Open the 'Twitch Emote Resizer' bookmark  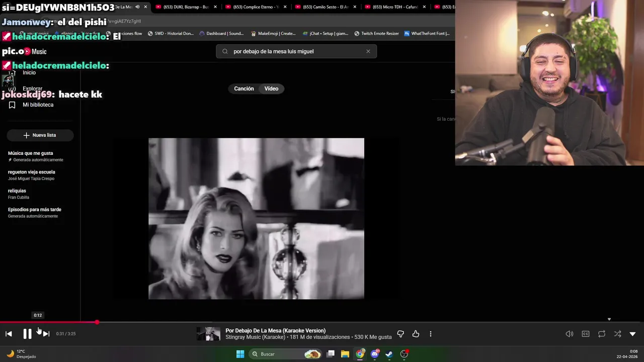click(376, 34)
